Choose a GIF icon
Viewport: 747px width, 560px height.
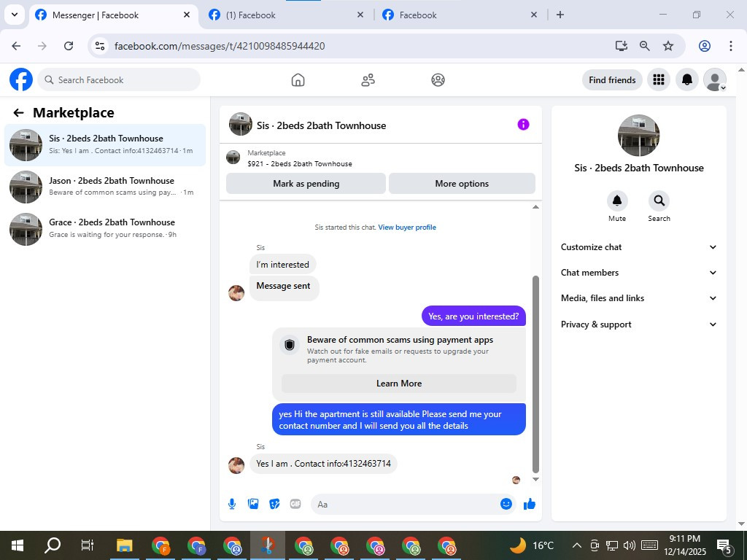295,504
